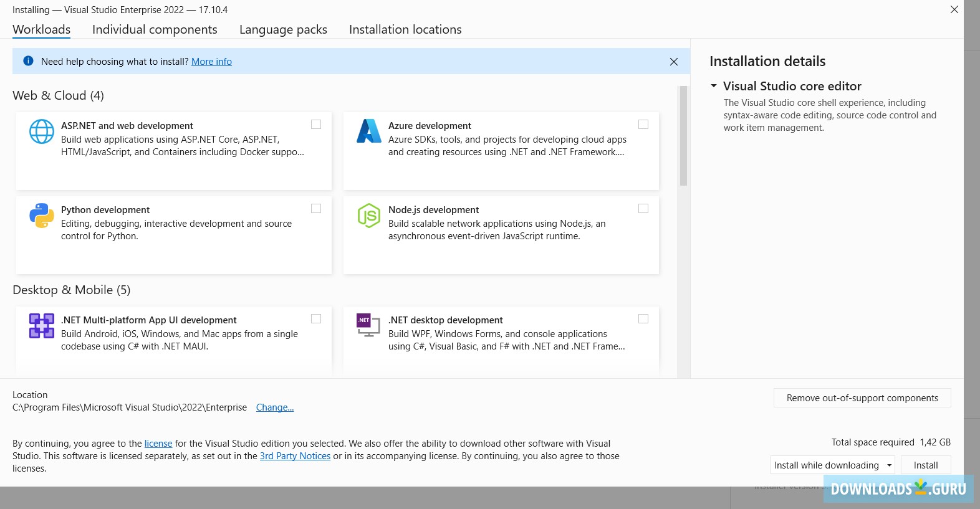Open the Language packs tab

pyautogui.click(x=283, y=29)
